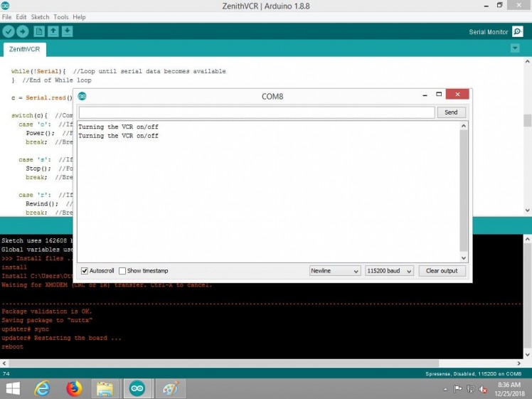
Task: Click the Clear output button
Action: click(442, 271)
